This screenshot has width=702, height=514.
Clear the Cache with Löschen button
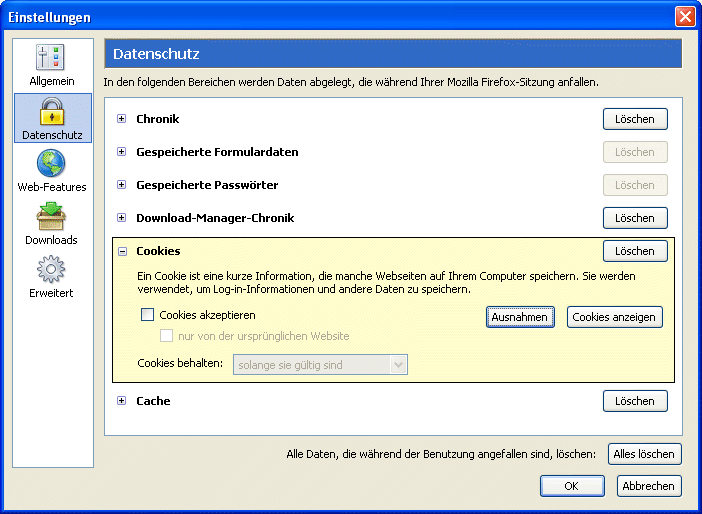(635, 401)
